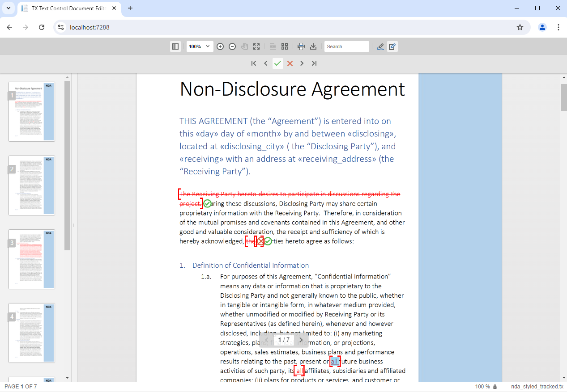Select the highlighted inserted word 'all'
This screenshot has height=392, width=567.
[335, 361]
